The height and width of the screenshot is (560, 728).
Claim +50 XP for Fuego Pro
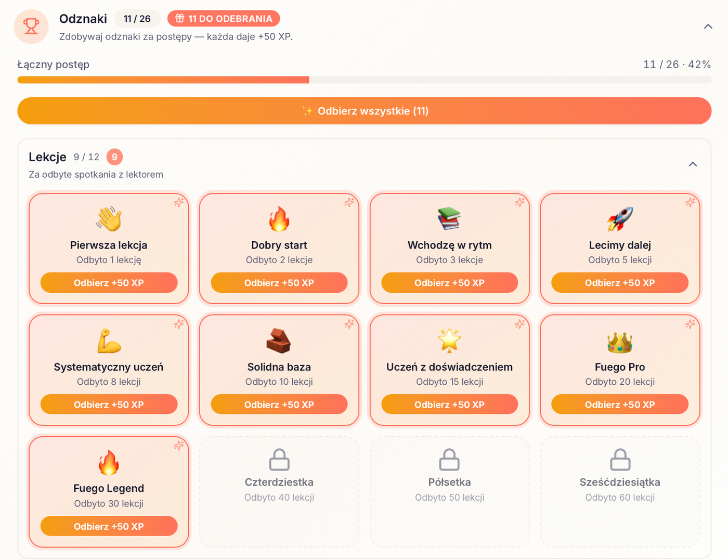point(620,405)
